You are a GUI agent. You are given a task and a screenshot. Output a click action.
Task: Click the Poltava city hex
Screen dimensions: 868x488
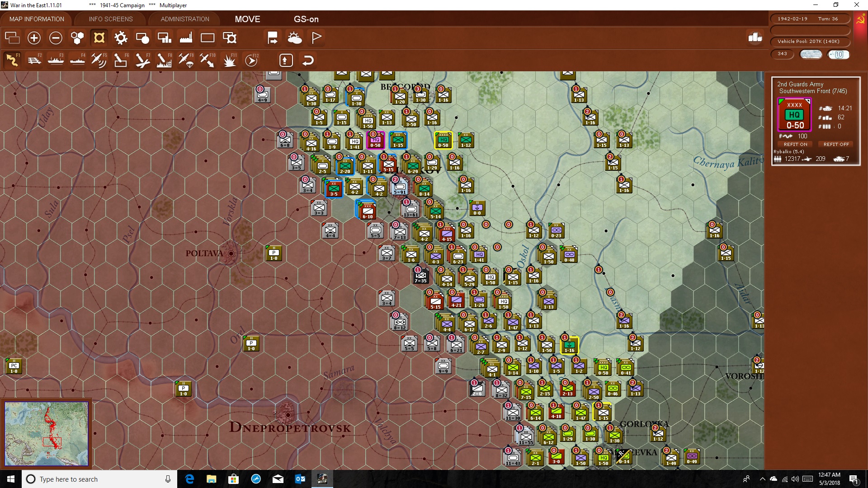(x=231, y=253)
